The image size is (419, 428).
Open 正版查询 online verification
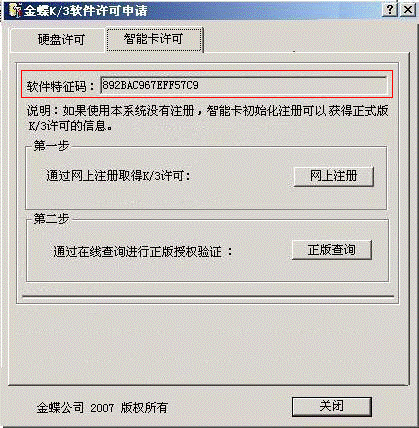[332, 250]
